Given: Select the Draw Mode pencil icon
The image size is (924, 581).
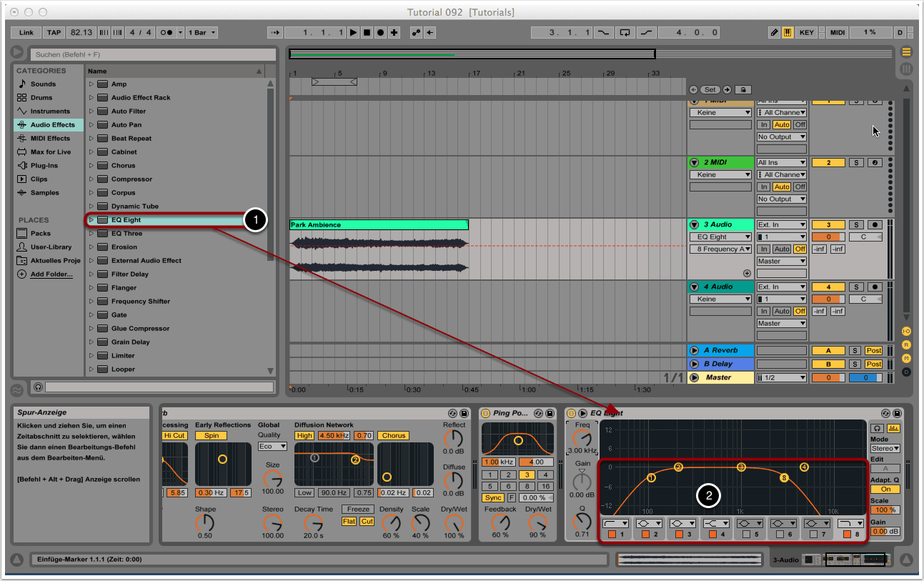Looking at the screenshot, I should (x=774, y=33).
